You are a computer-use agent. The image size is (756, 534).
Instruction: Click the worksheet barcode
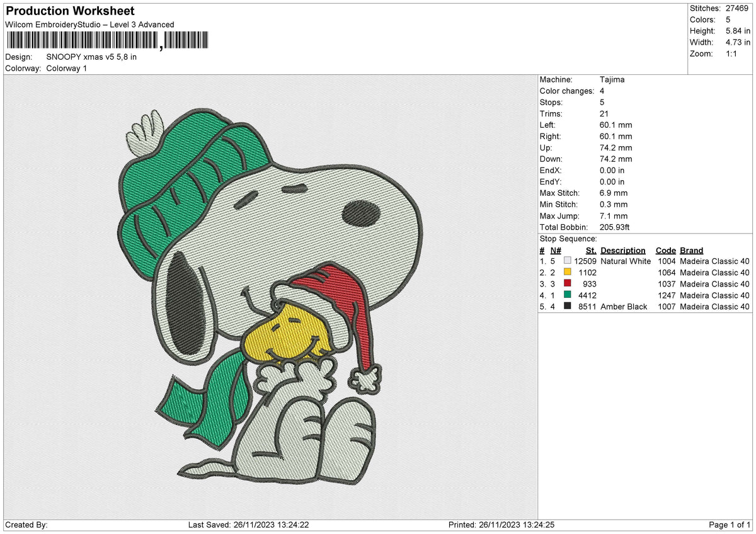[x=106, y=42]
